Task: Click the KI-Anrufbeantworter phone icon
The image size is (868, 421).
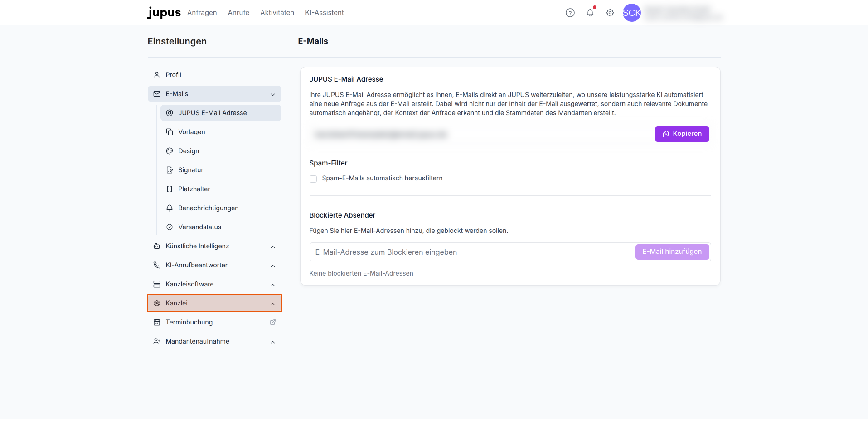Action: [157, 265]
